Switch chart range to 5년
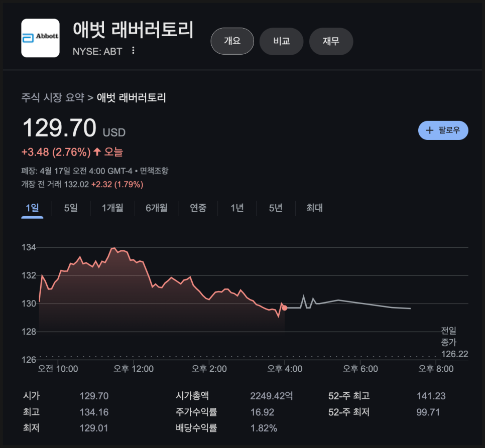 click(276, 208)
